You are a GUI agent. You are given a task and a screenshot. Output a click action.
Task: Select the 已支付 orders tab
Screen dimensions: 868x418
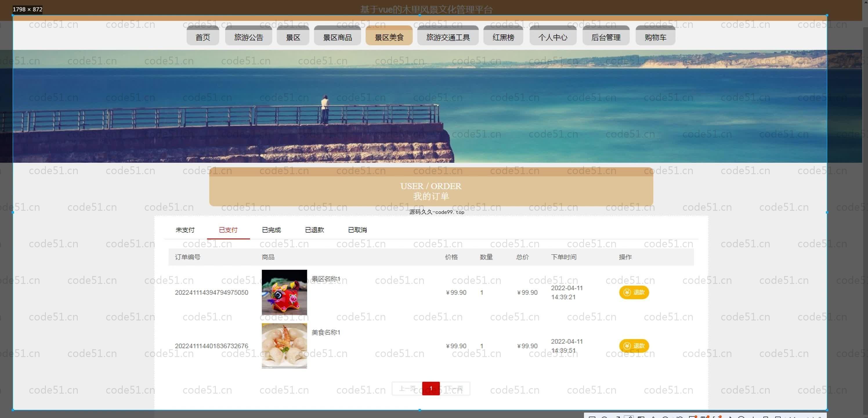[228, 230]
